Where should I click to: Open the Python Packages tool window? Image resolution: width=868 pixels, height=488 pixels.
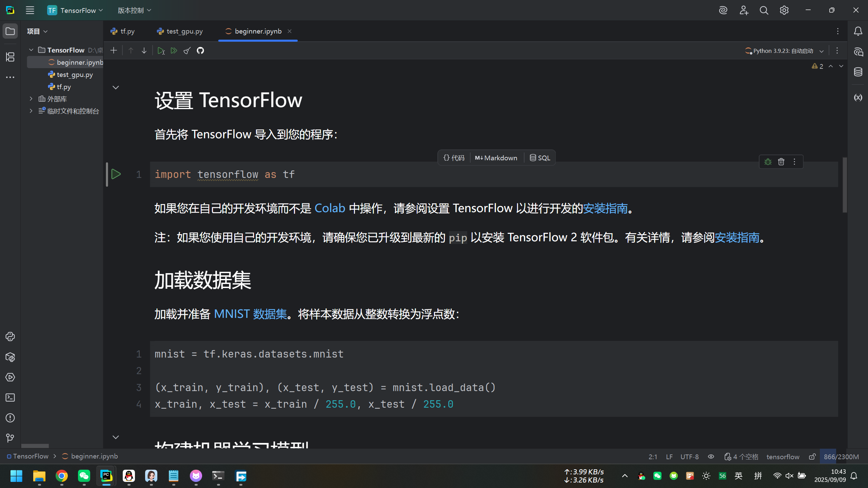[10, 357]
